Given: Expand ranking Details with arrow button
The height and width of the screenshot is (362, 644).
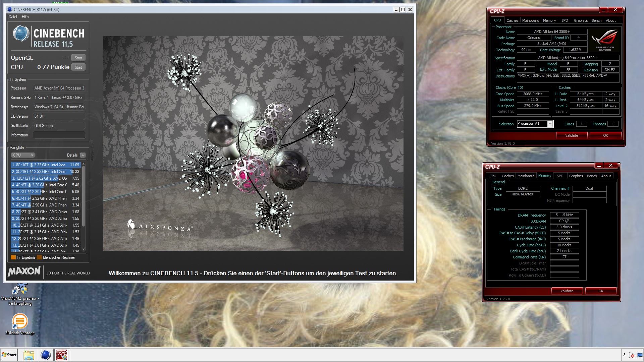Looking at the screenshot, I should click(83, 155).
